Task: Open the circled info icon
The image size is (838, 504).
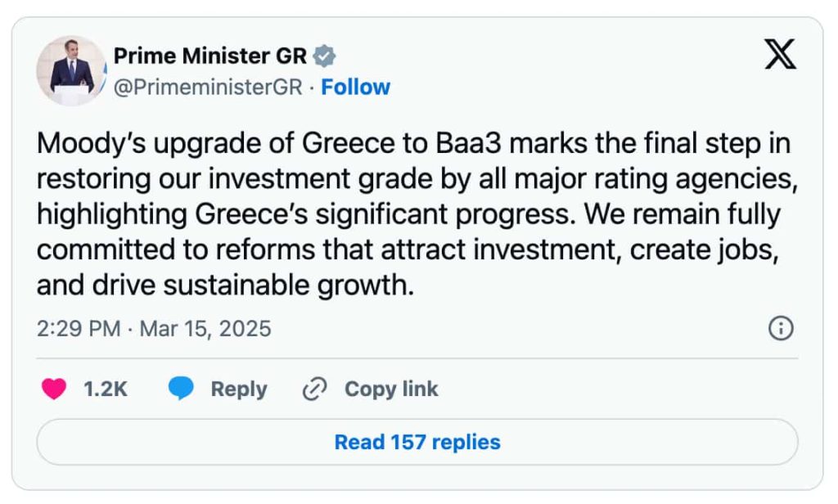Action: [x=781, y=329]
